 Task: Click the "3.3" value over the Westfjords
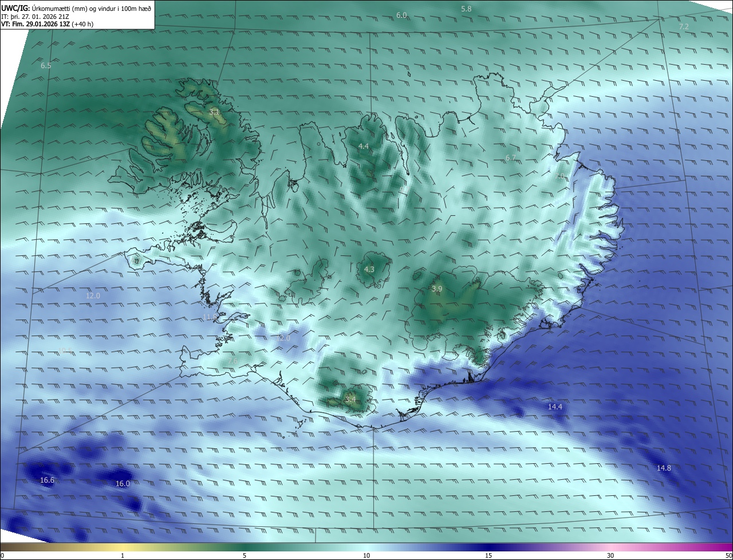click(214, 112)
